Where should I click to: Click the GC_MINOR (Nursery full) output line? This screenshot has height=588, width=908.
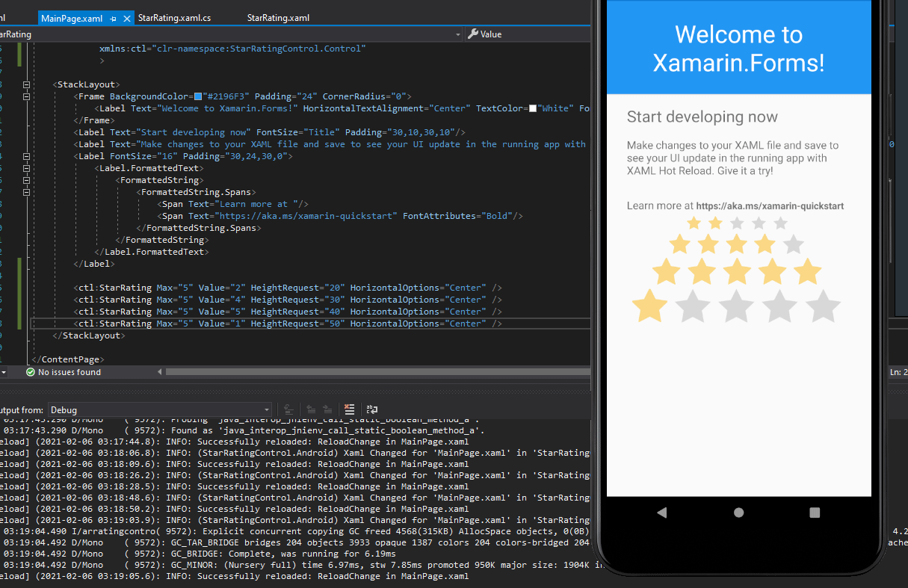coord(304,565)
